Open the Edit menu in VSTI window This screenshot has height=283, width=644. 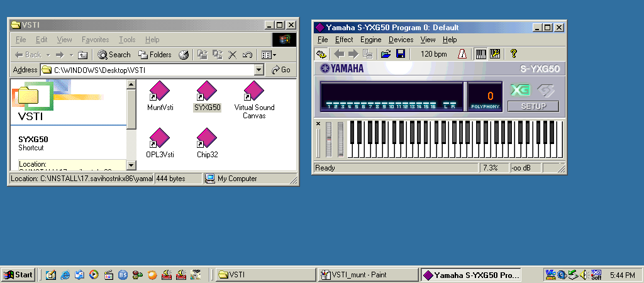coord(42,40)
